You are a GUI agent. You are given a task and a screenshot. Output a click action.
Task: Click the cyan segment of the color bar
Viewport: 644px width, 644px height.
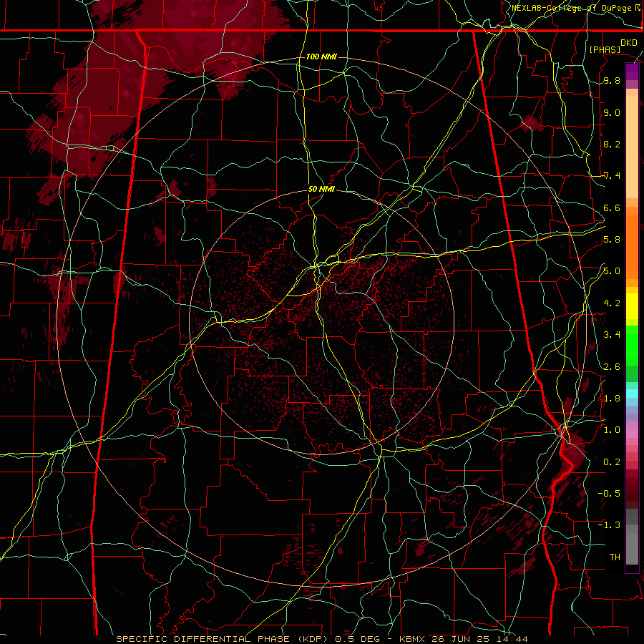click(632, 394)
